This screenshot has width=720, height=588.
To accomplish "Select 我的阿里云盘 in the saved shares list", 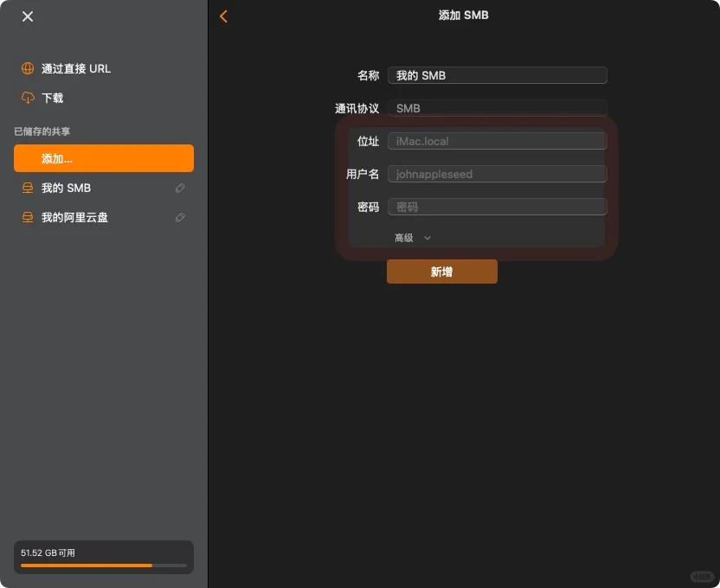I will (x=95, y=217).
